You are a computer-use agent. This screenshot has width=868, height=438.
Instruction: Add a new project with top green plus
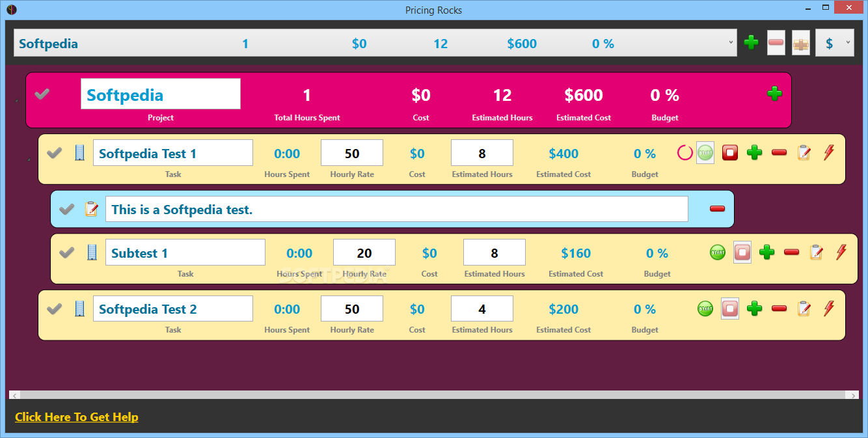[x=751, y=43]
